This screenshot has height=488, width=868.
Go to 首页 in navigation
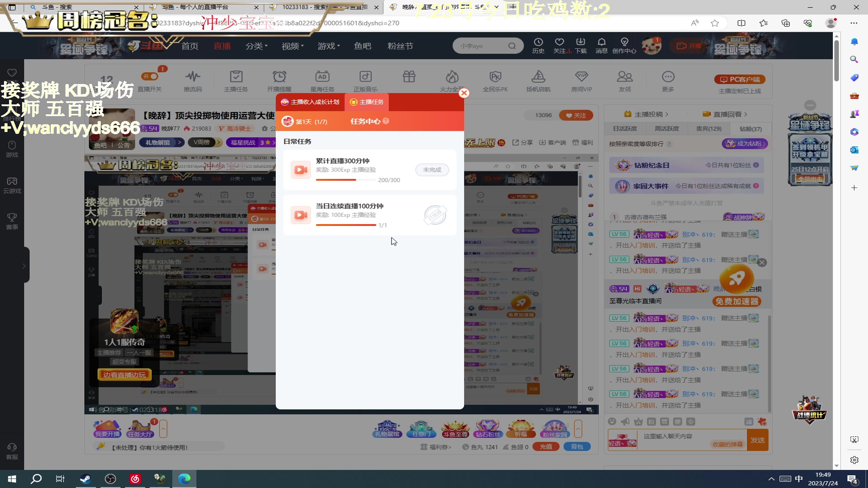(x=190, y=46)
